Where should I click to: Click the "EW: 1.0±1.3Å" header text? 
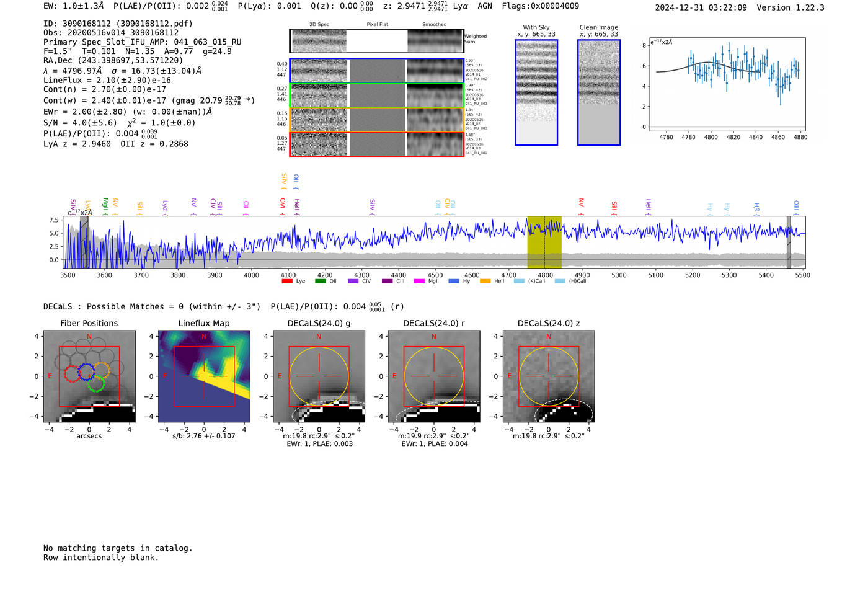[x=73, y=6]
